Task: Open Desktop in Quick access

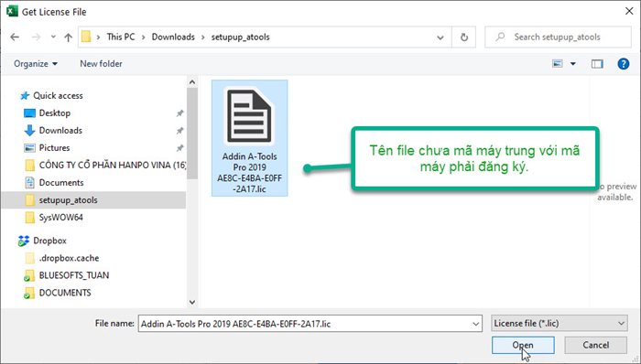Action: click(55, 113)
